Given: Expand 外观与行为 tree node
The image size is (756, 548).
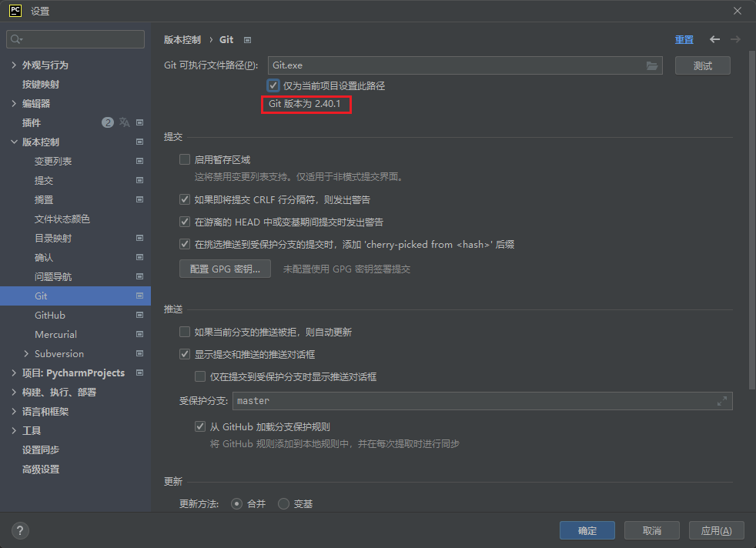Looking at the screenshot, I should [x=14, y=65].
